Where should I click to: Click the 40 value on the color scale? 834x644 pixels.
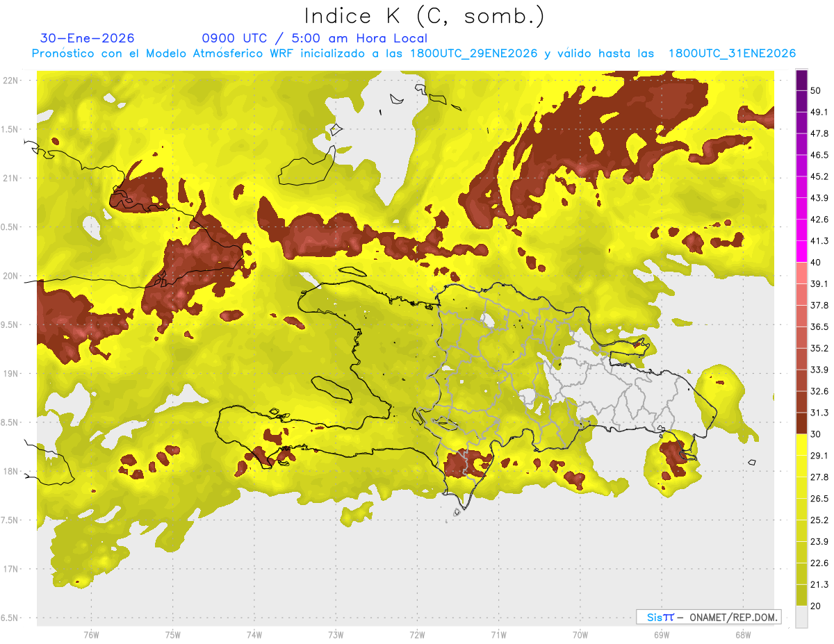(x=815, y=263)
